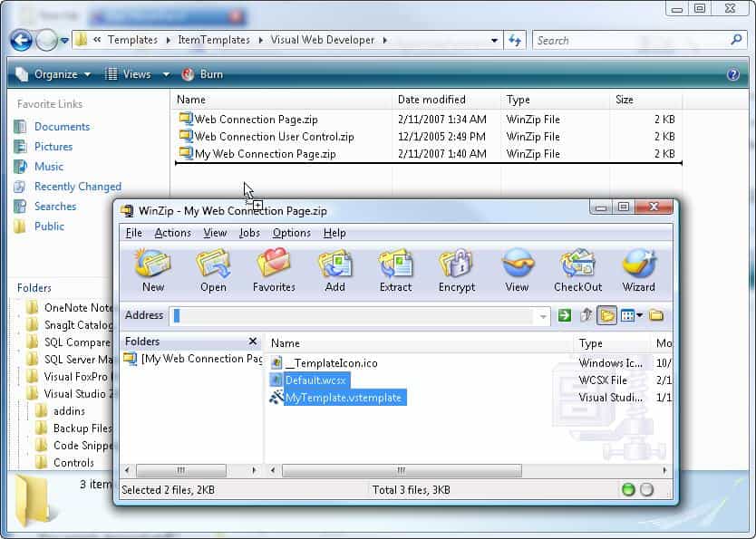Viewport: 756px width, 539px height.
Task: Click the MyTemplate.vstemplate file icon
Action: pyautogui.click(x=276, y=398)
